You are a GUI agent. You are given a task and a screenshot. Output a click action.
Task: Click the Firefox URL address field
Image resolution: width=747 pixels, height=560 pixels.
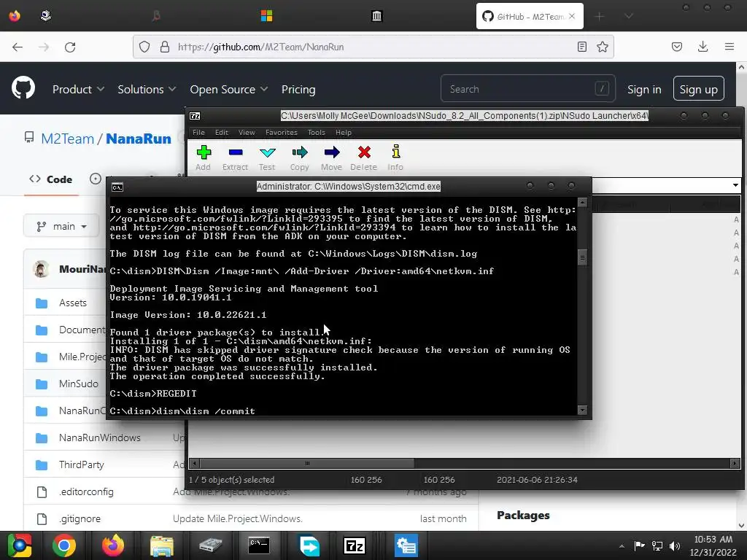click(x=371, y=47)
